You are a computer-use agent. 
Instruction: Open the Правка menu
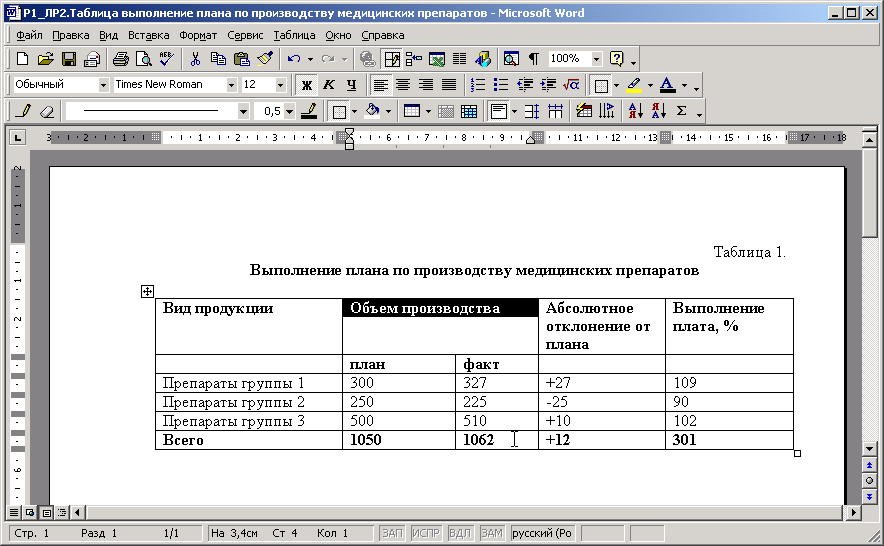[70, 35]
